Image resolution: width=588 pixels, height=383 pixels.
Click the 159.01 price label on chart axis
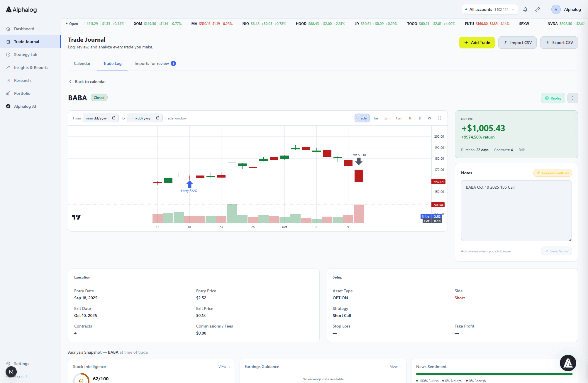coord(438,182)
